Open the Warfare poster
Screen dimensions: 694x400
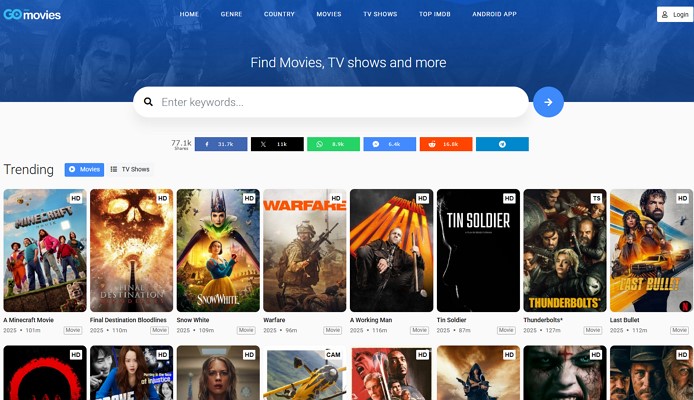(305, 250)
